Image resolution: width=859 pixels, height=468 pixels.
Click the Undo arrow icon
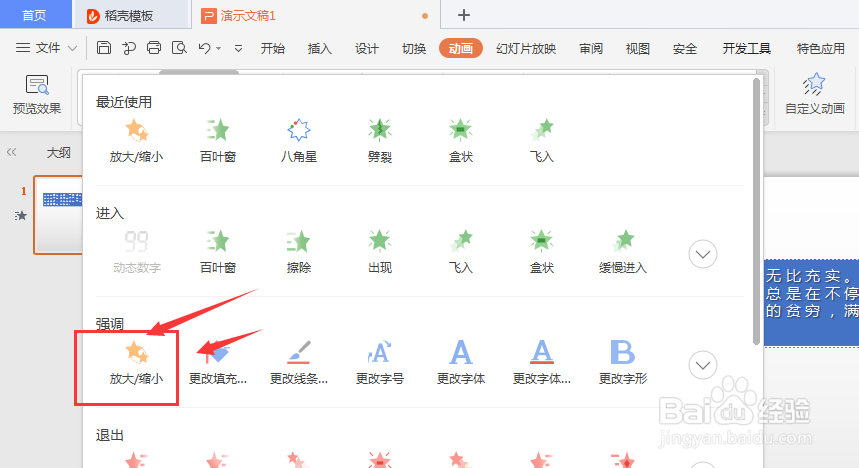point(204,48)
